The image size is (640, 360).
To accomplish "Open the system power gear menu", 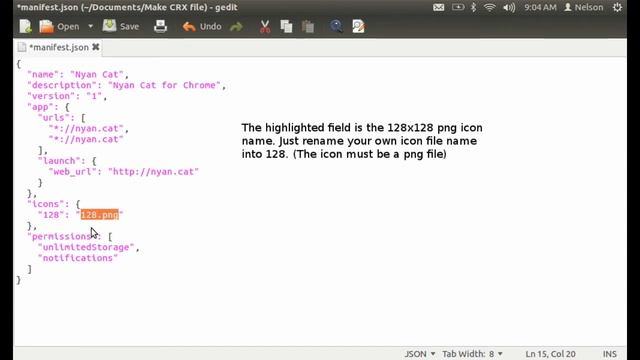I will (617, 7).
